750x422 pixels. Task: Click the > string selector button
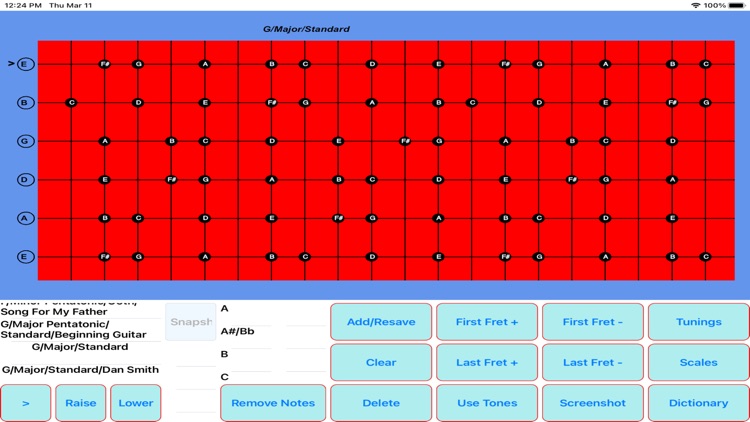[x=26, y=403]
